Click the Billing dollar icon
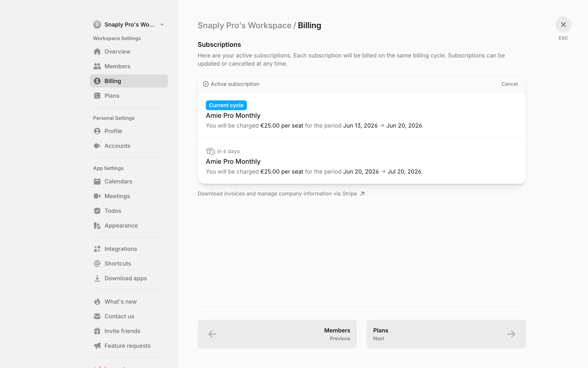Image resolution: width=588 pixels, height=368 pixels. 97,81
